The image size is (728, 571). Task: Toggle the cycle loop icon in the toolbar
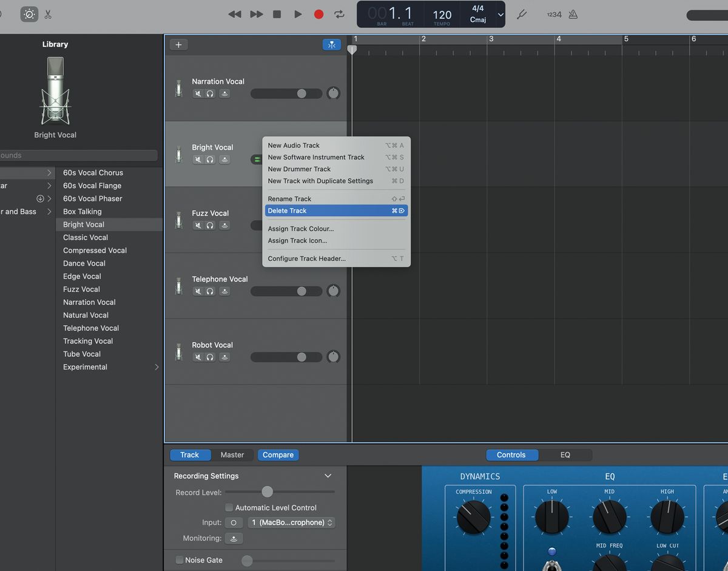click(339, 14)
